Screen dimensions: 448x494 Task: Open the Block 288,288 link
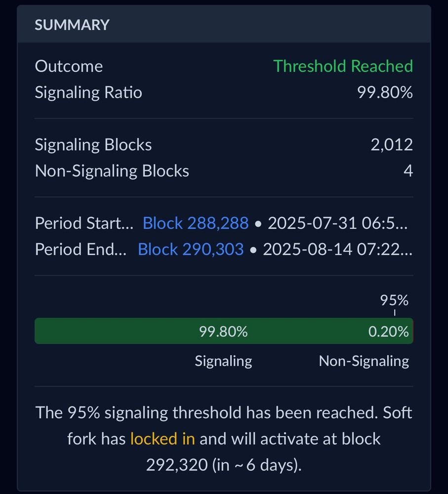[195, 223]
